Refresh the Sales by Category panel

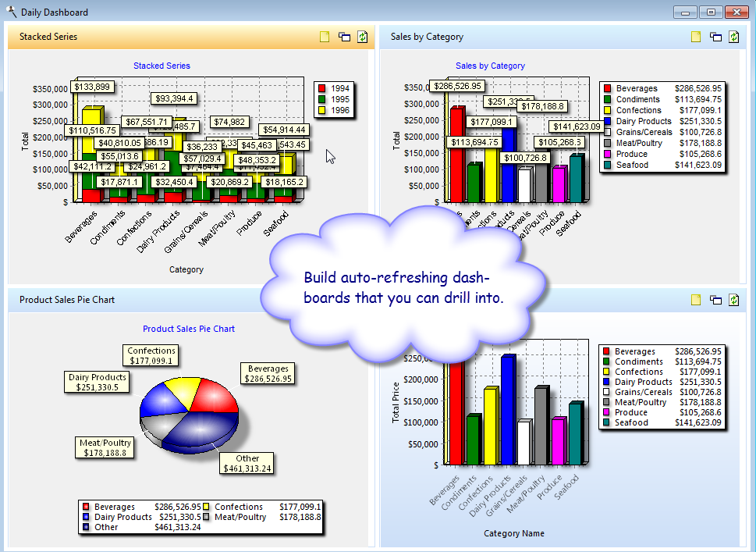[733, 37]
